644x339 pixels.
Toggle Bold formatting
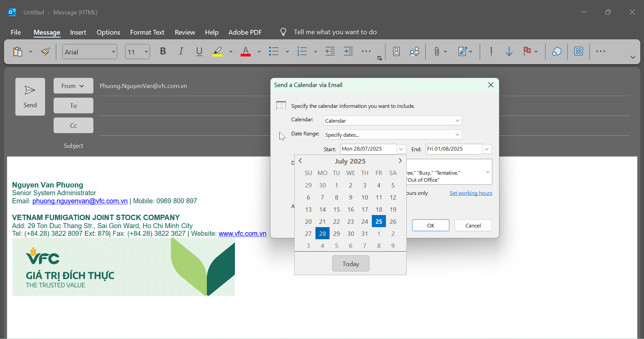coord(163,51)
